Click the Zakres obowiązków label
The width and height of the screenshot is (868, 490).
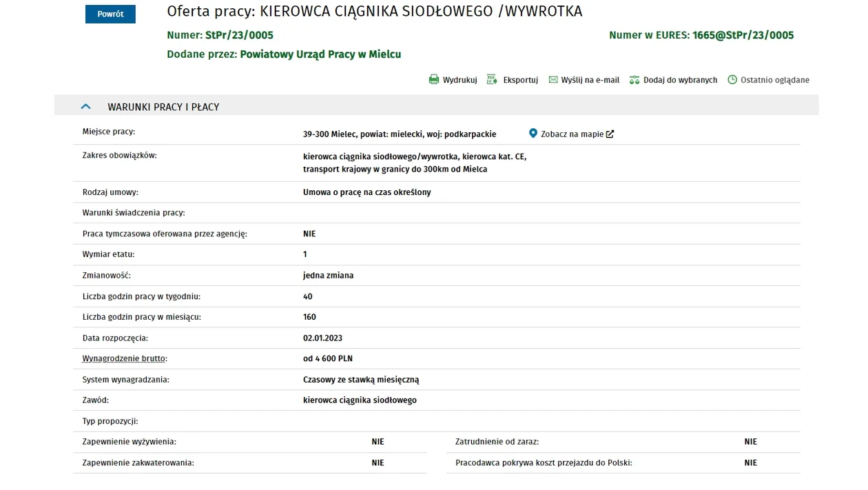coord(119,156)
